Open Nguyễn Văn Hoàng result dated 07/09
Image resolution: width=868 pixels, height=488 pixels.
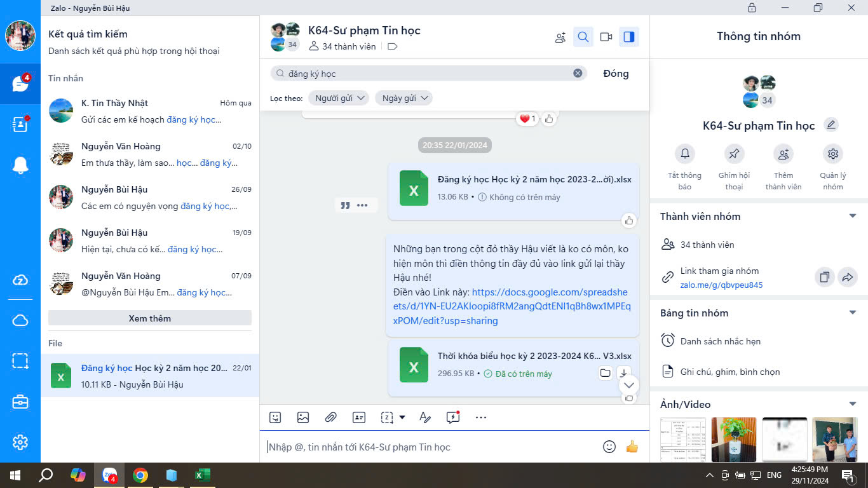coord(150,284)
